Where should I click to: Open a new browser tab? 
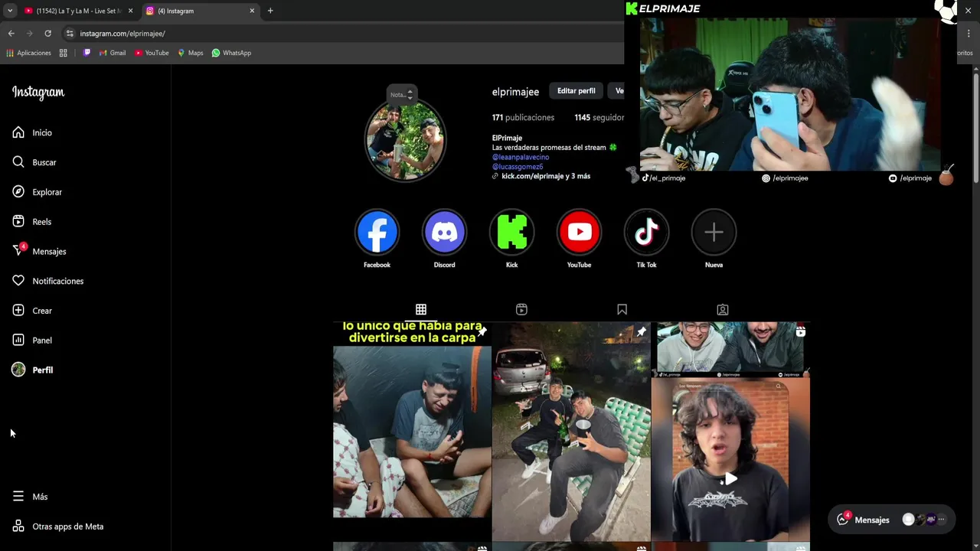270,11
